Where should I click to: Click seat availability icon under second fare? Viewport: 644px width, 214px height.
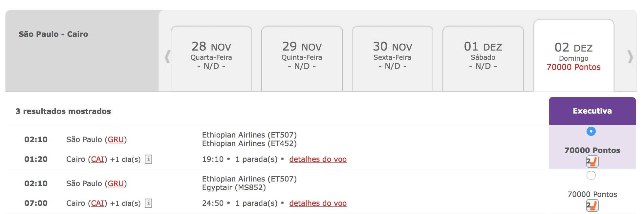[x=592, y=205]
